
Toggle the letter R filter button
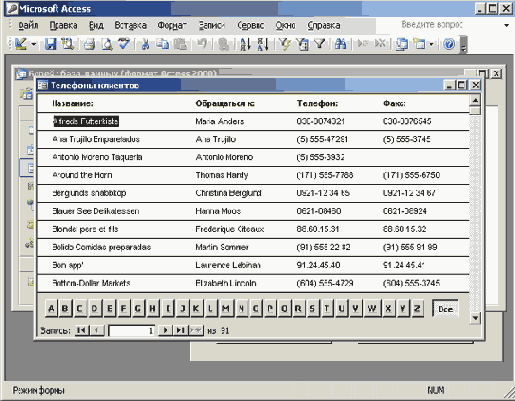[x=298, y=308]
